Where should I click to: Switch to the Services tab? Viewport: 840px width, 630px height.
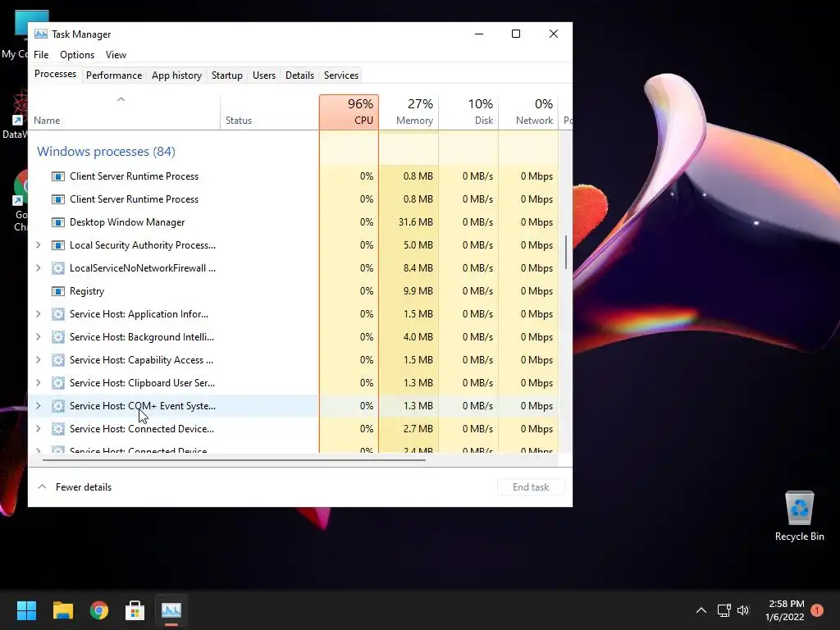pos(341,75)
